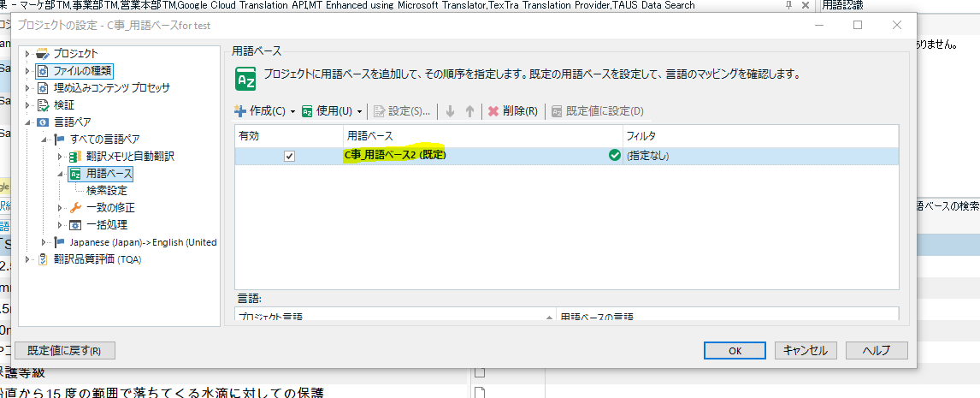980x398 pixels.
Task: Open the 作成(C) dropdown arrow
Action: click(x=292, y=111)
